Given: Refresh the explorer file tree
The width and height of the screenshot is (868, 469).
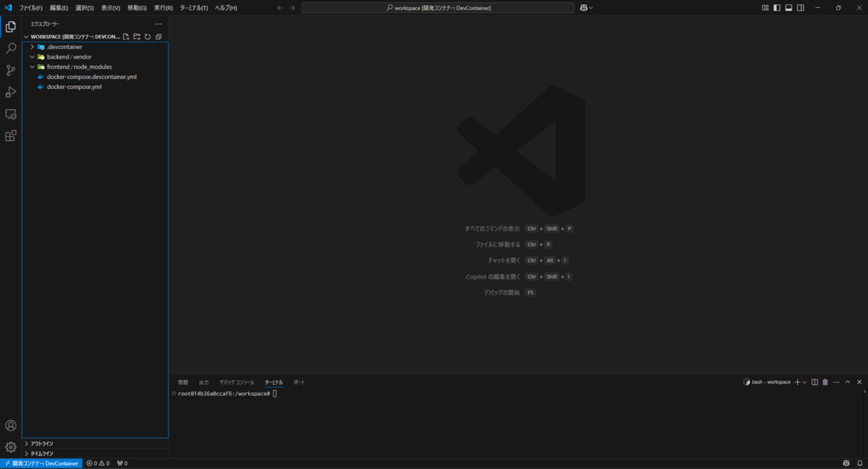Looking at the screenshot, I should pos(148,36).
